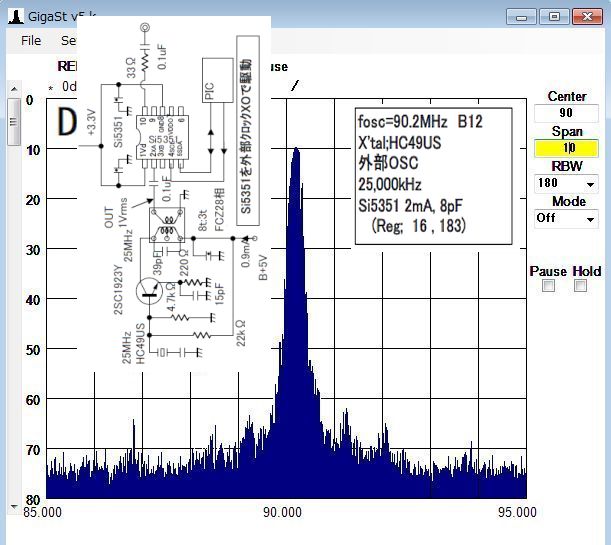Maximize the GigaSt window
Screen dimensions: 611x545
(x=554, y=17)
